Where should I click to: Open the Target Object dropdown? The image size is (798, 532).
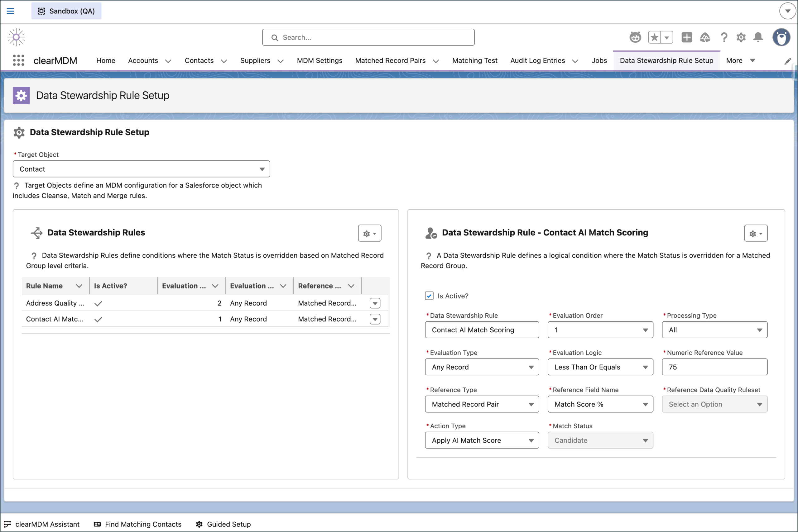point(141,169)
